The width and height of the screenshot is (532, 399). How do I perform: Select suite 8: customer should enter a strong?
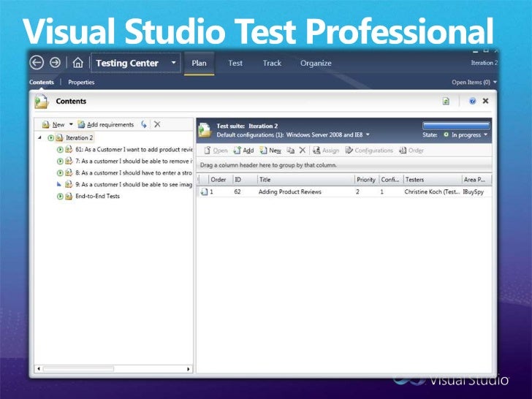point(134,172)
